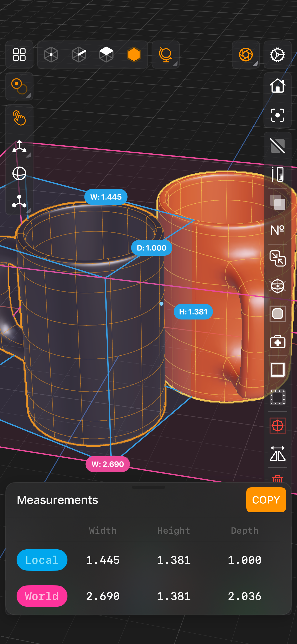Grab the Measurements panel drag handle
The width and height of the screenshot is (297, 644).
coord(148,487)
